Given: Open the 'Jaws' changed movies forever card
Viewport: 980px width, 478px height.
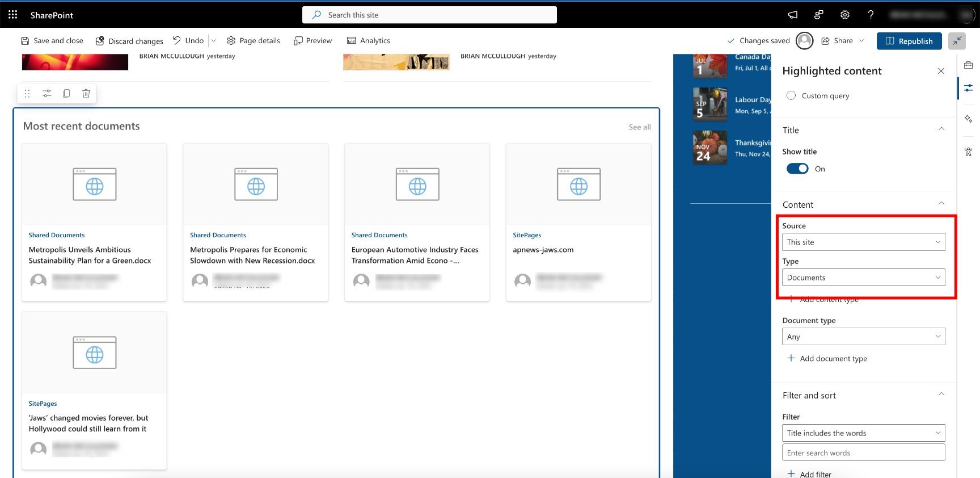Looking at the screenshot, I should (x=88, y=424).
